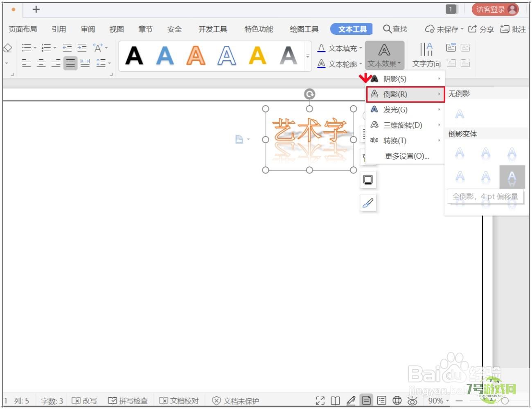Switch to outline view
This screenshot has height=409, width=532.
point(382,401)
